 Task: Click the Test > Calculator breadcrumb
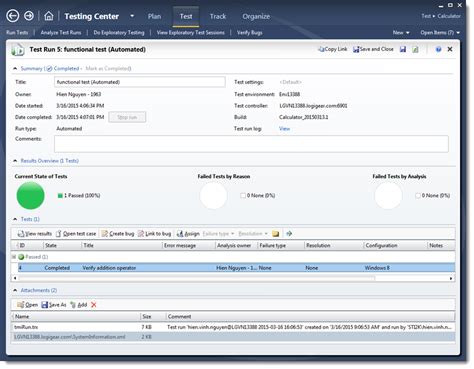pos(441,16)
